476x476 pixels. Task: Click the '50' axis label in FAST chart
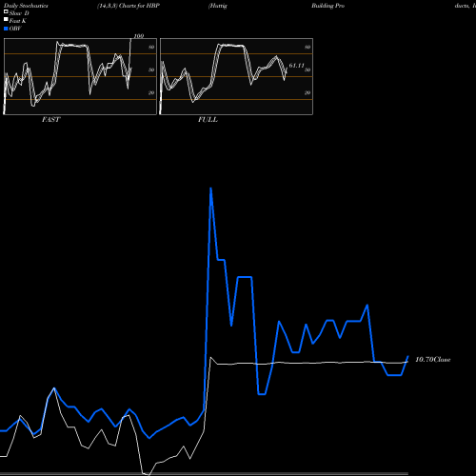click(151, 69)
